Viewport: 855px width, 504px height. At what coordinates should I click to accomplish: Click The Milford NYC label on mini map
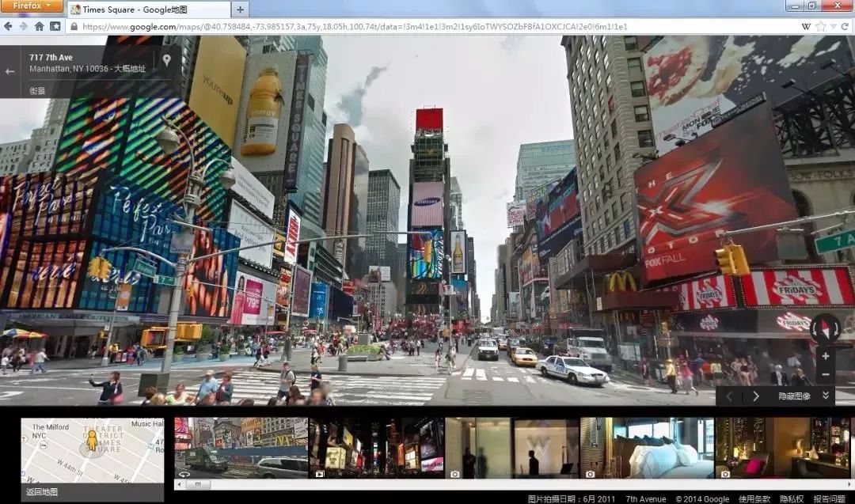tap(50, 431)
